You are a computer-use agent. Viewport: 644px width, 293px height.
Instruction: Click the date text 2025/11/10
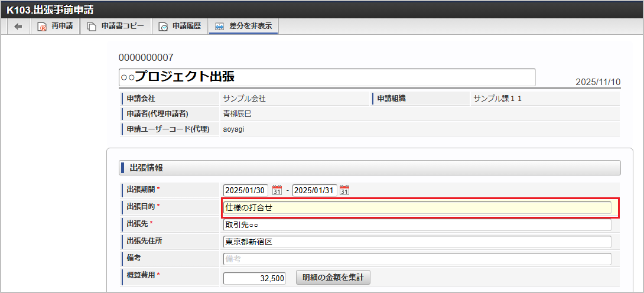click(x=598, y=82)
